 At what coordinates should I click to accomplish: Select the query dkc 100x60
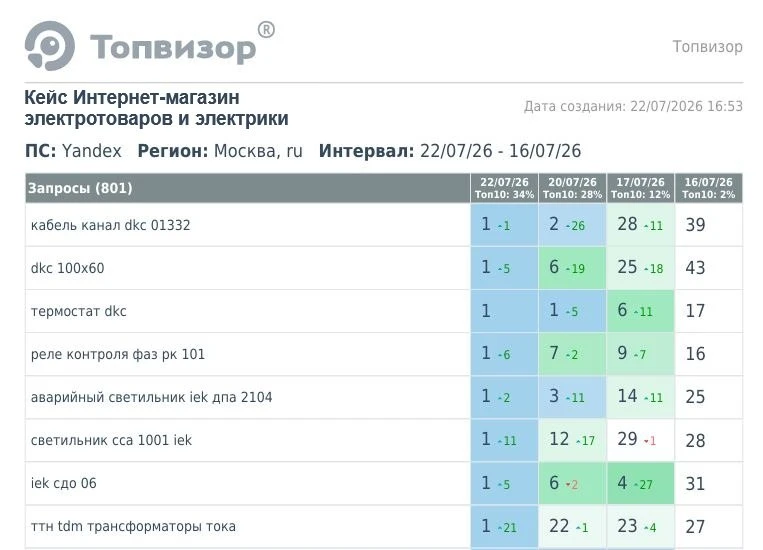[68, 268]
